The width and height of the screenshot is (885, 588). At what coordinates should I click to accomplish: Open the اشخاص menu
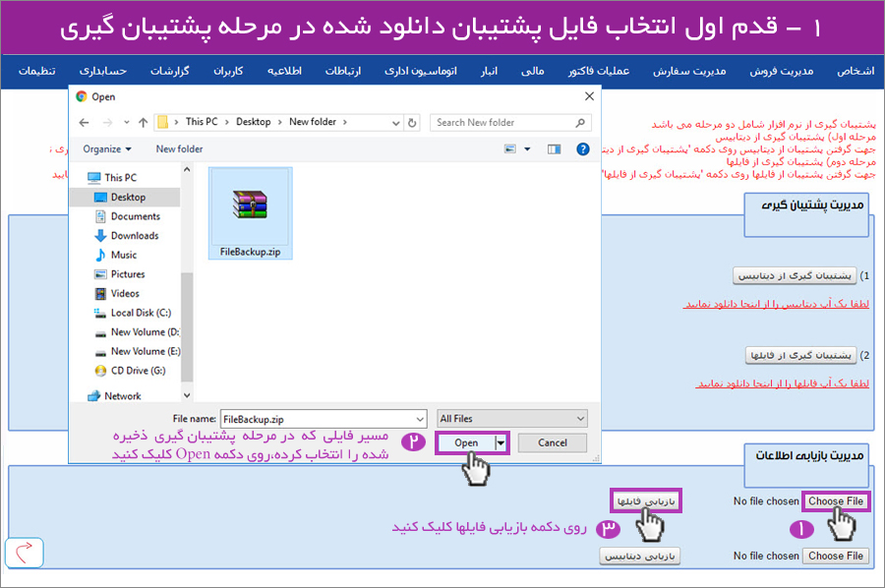855,71
